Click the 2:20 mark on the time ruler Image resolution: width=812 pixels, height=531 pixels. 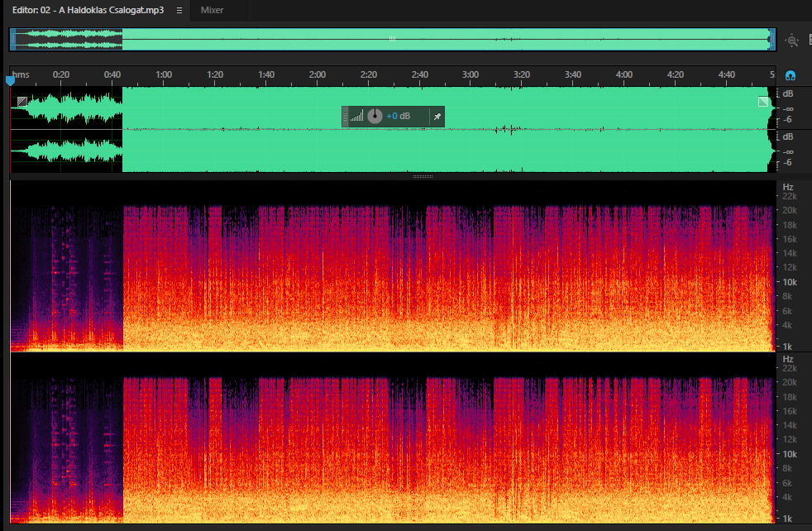coord(369,74)
